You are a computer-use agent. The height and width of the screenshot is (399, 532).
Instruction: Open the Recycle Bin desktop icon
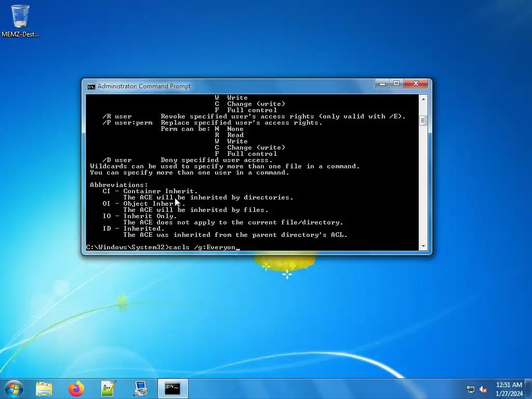(20, 20)
